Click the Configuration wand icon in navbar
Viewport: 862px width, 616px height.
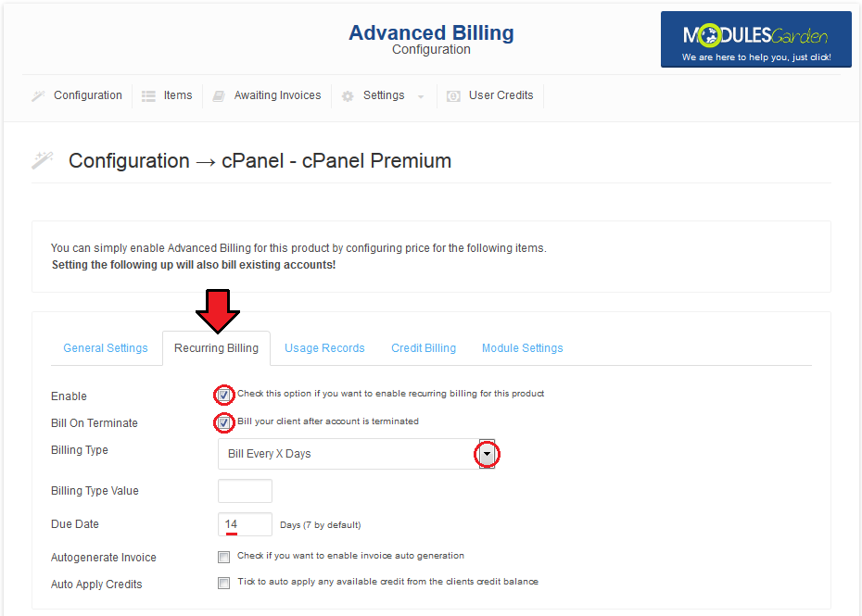click(38, 96)
